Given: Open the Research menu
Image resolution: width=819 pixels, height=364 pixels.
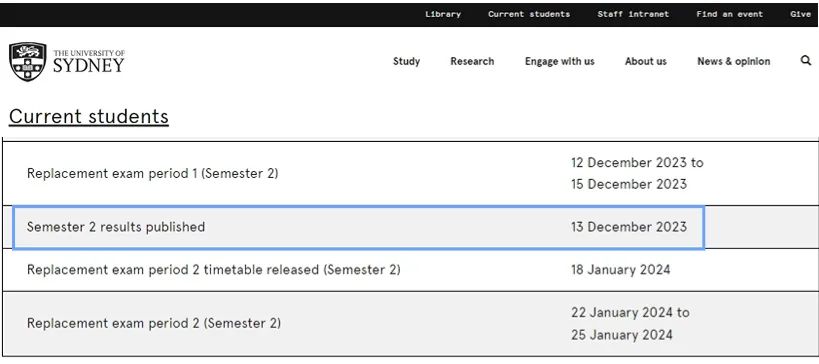Looking at the screenshot, I should coord(472,61).
